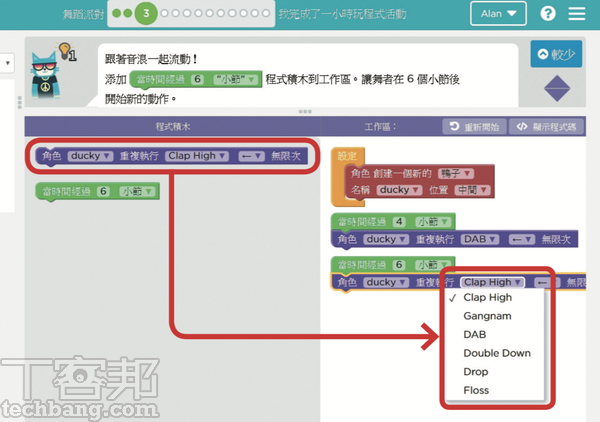Open the Alan user dropdown
This screenshot has width=600, height=422.
[x=498, y=14]
